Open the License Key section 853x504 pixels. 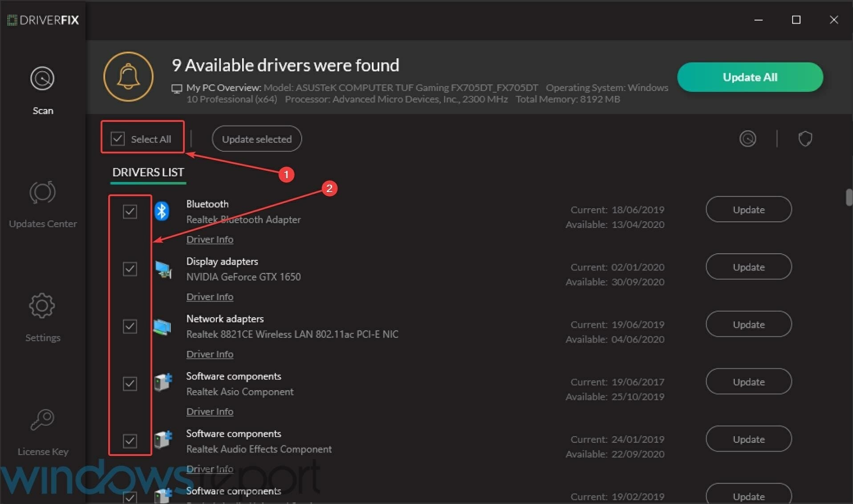(x=43, y=432)
